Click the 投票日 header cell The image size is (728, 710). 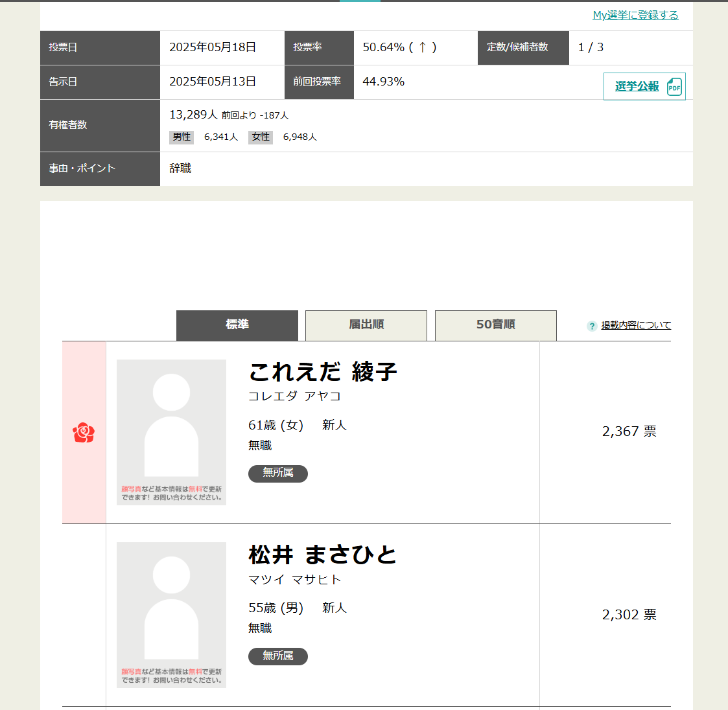[x=100, y=48]
